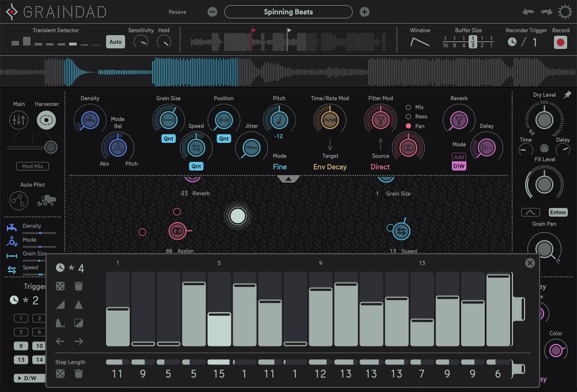This screenshot has width=577, height=392.
Task: Collapse panel with center triangle handle
Action: tap(288, 179)
